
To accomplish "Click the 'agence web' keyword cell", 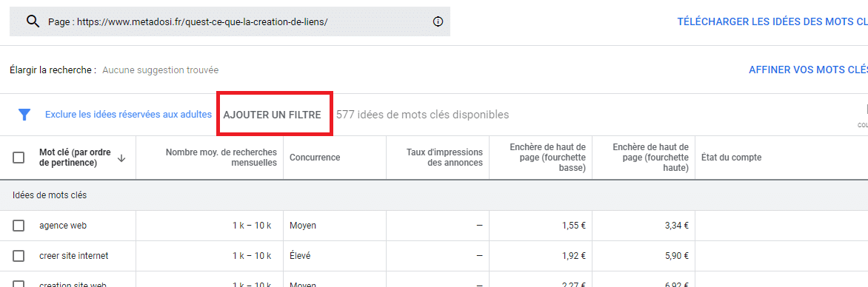I will (x=63, y=226).
